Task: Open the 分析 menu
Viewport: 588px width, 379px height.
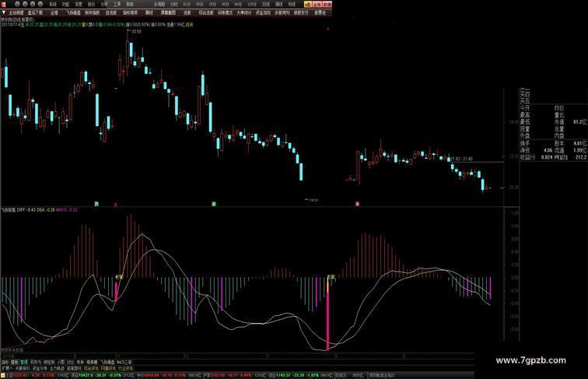Action: pyautogui.click(x=104, y=4)
